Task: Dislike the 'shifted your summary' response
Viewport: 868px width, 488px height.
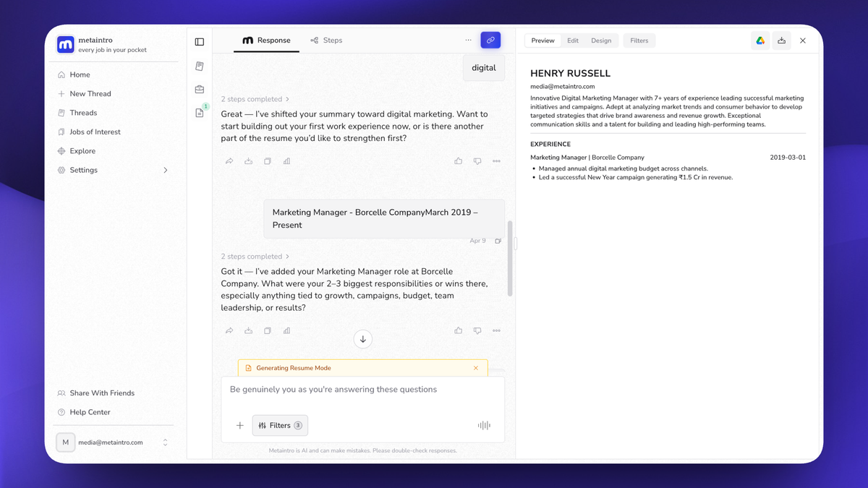Action: click(477, 161)
